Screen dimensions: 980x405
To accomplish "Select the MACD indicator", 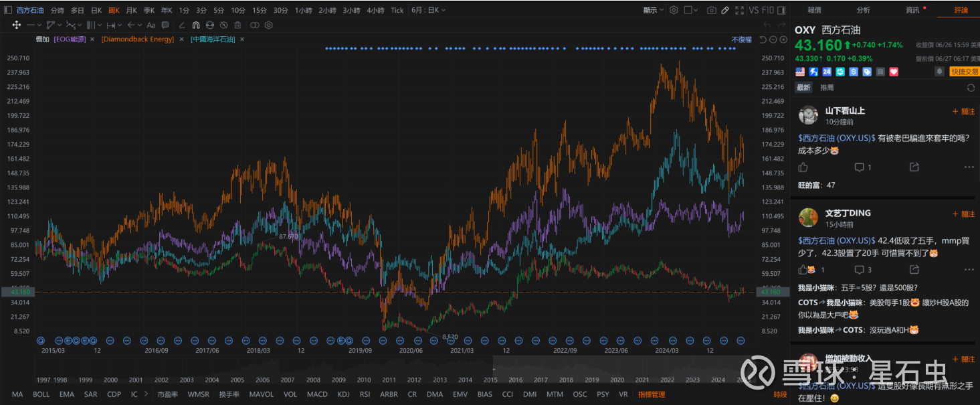I will pos(317,394).
